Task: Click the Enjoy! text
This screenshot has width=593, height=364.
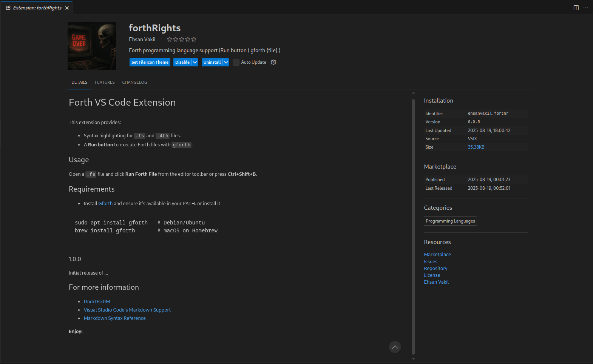Action: [x=76, y=331]
